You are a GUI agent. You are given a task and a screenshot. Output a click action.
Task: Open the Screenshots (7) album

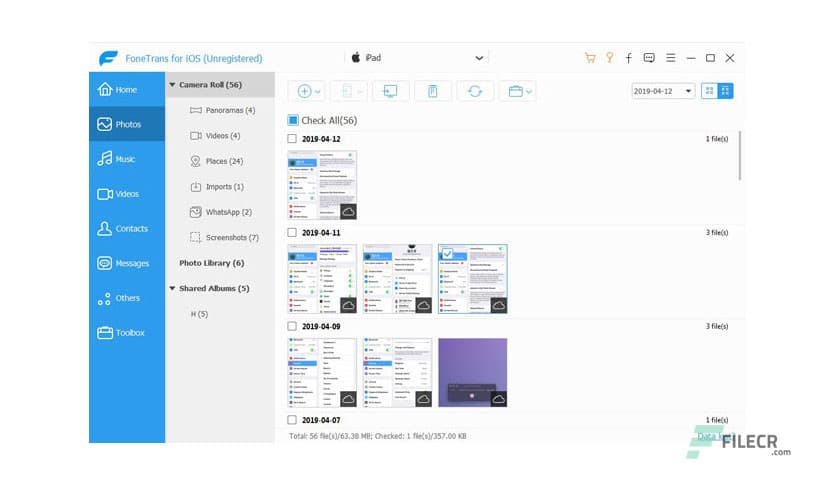(x=224, y=237)
